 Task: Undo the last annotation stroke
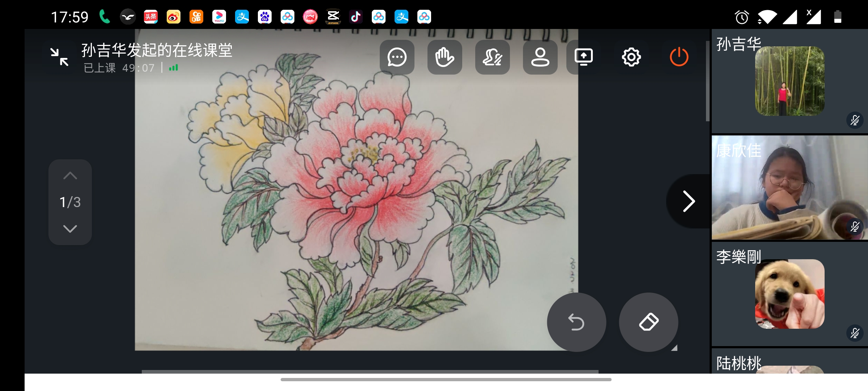click(x=576, y=322)
